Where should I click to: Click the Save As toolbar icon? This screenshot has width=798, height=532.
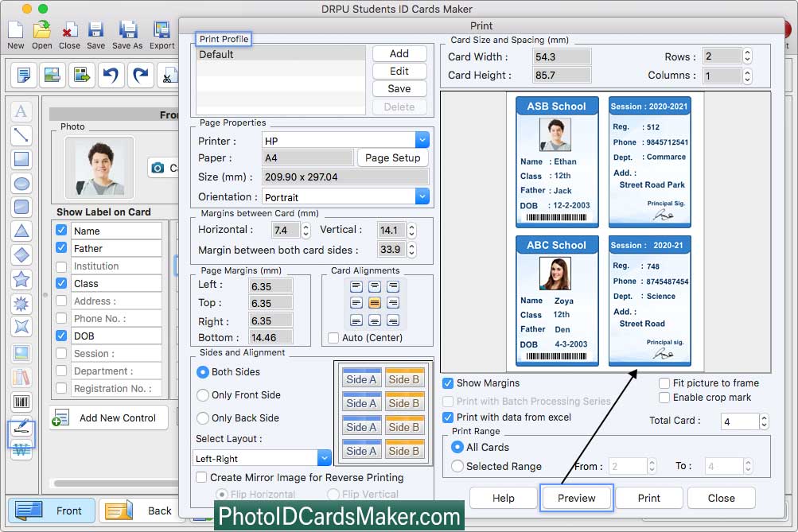coord(127,34)
